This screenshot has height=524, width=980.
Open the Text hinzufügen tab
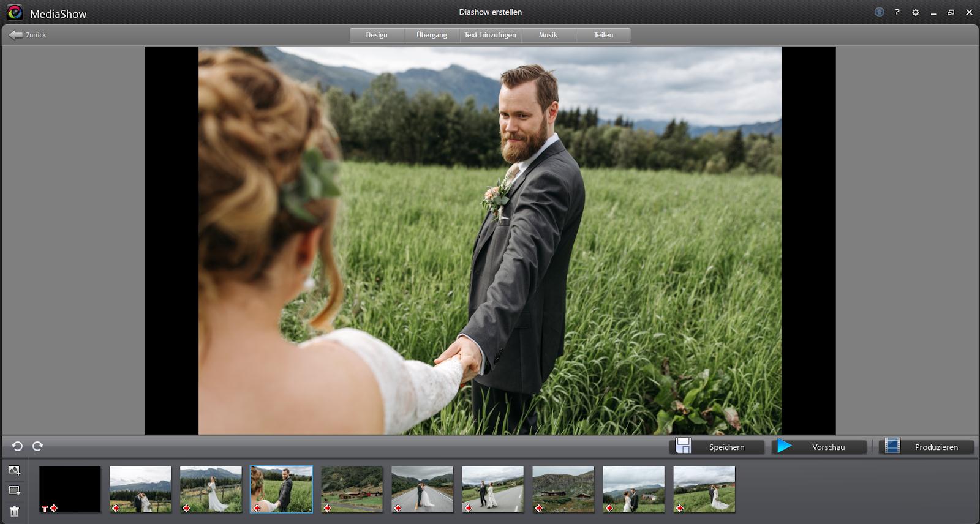[490, 35]
